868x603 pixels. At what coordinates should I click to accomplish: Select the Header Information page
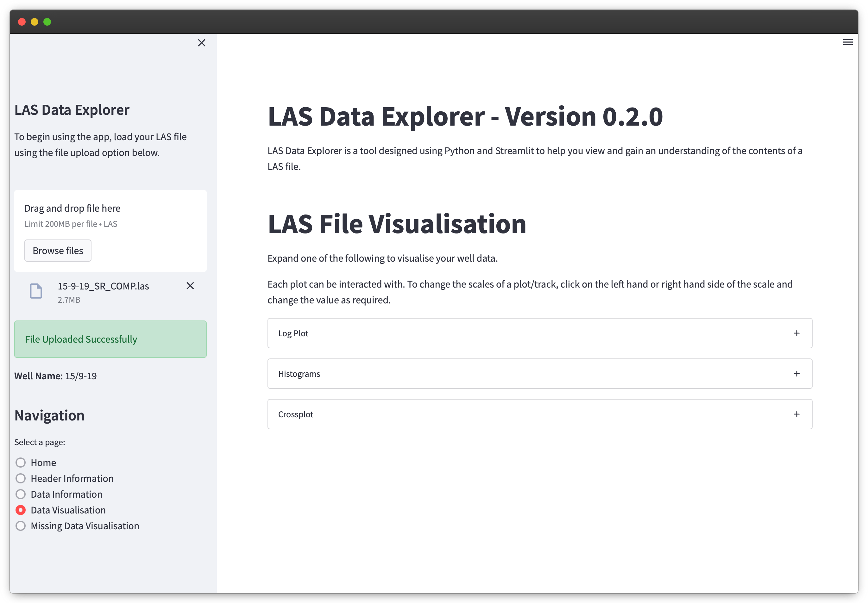pos(21,478)
